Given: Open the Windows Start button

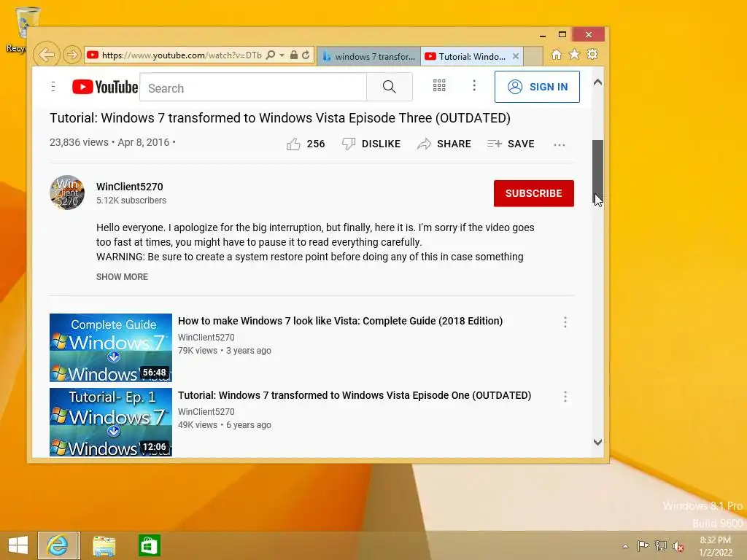Looking at the screenshot, I should coord(18,545).
